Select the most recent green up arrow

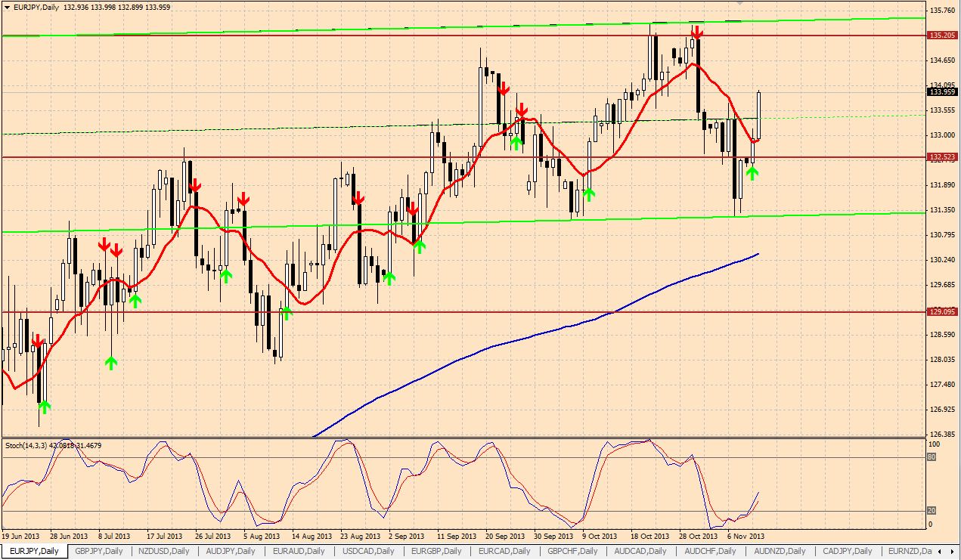(x=752, y=172)
